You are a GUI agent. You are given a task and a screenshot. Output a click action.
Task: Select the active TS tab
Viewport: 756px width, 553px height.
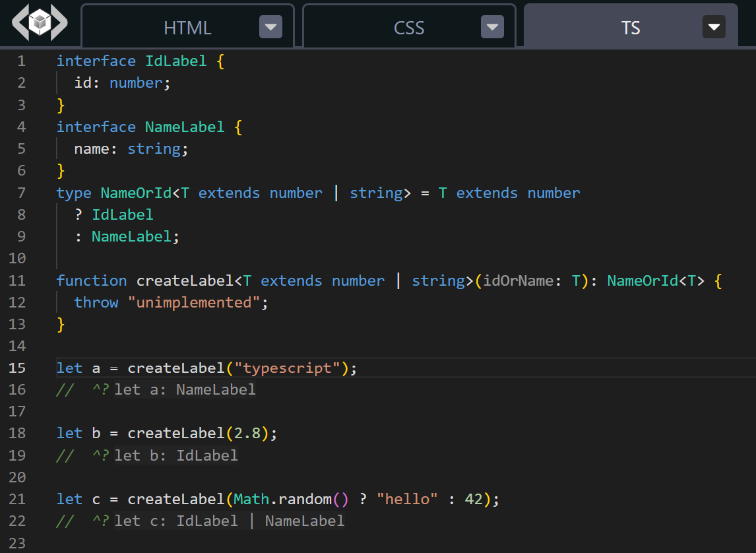click(x=631, y=27)
